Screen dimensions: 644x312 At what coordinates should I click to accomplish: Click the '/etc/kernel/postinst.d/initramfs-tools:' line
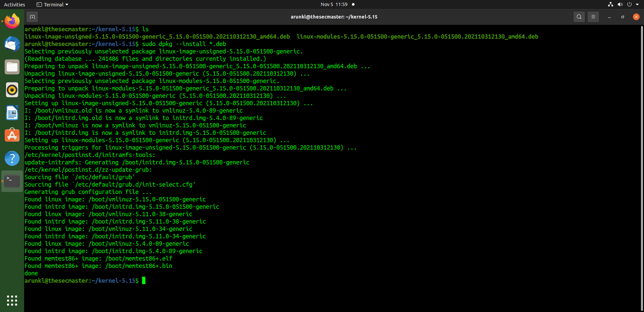coord(90,155)
